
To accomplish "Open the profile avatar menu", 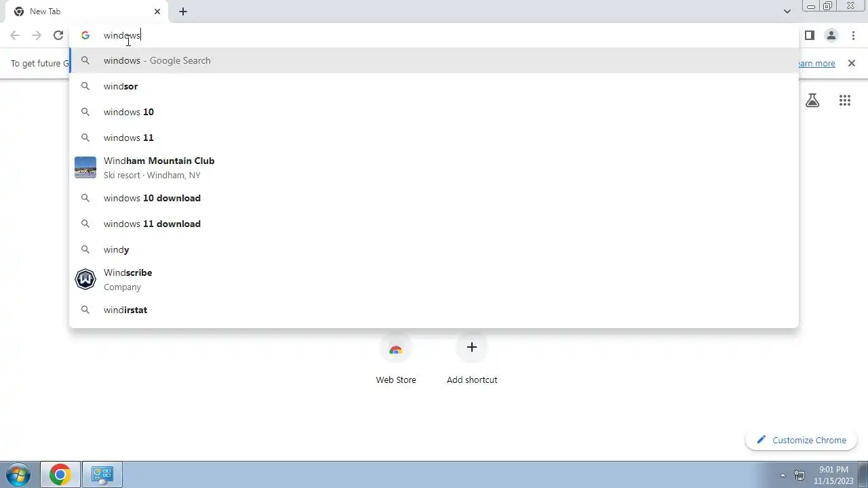I will 831,35.
